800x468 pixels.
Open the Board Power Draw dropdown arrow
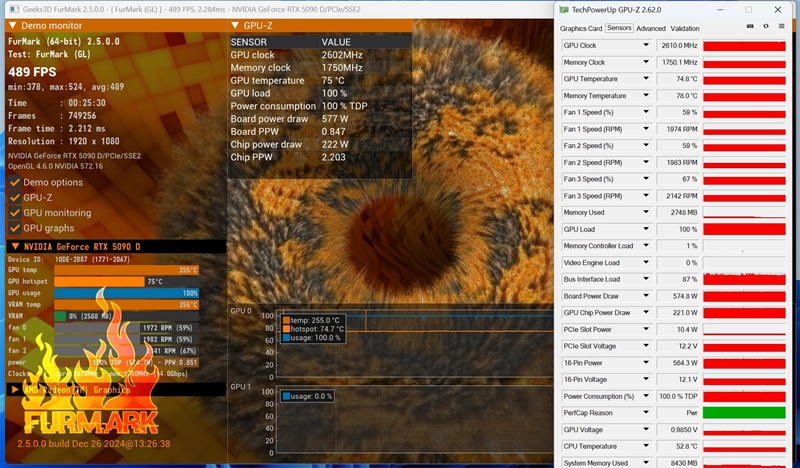(647, 296)
